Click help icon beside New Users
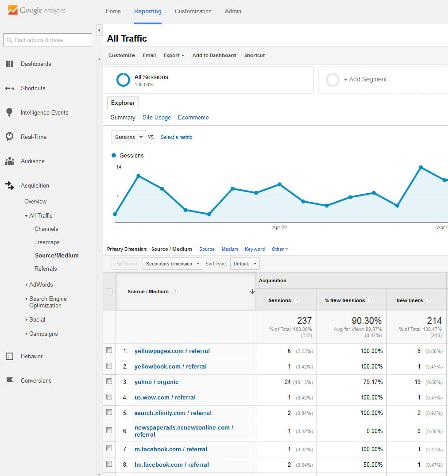Viewport: 448px width, 476px height. point(429,300)
